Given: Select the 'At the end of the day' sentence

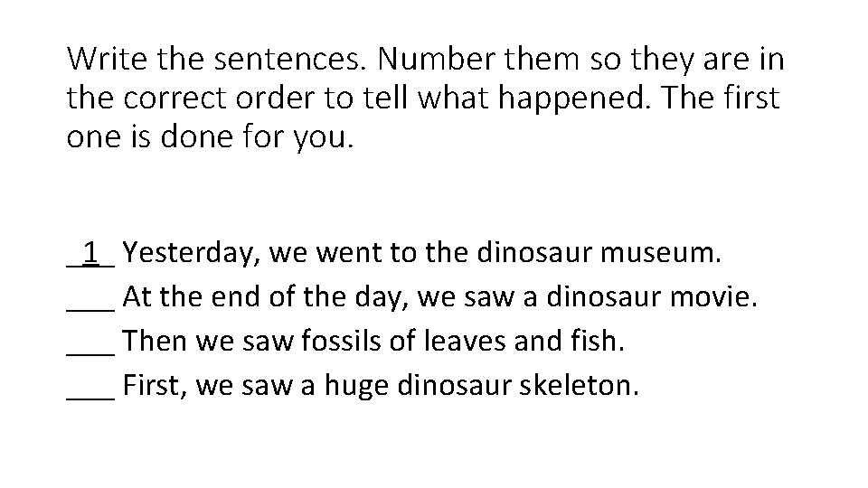Looking at the screenshot, I should coord(439,296).
